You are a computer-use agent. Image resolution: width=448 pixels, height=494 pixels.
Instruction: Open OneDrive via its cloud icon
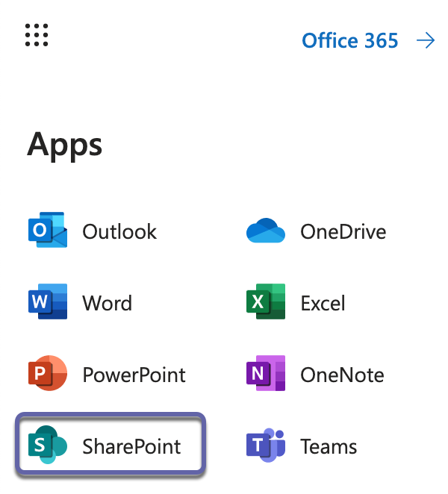pyautogui.click(x=266, y=231)
